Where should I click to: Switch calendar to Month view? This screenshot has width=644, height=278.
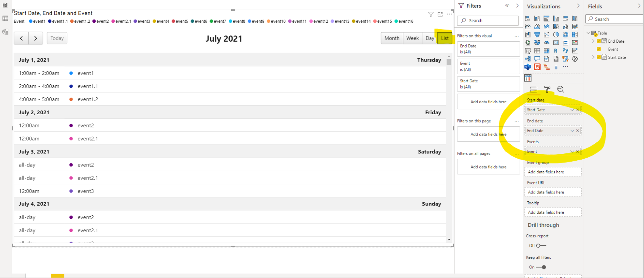392,38
